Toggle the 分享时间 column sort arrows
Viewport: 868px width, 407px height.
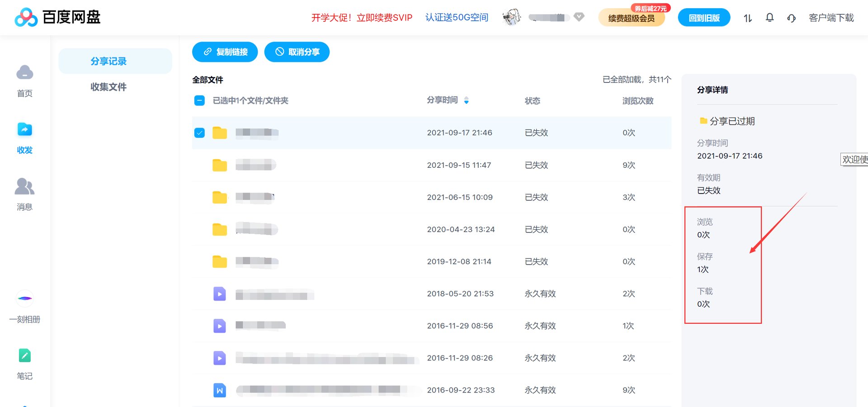(467, 100)
